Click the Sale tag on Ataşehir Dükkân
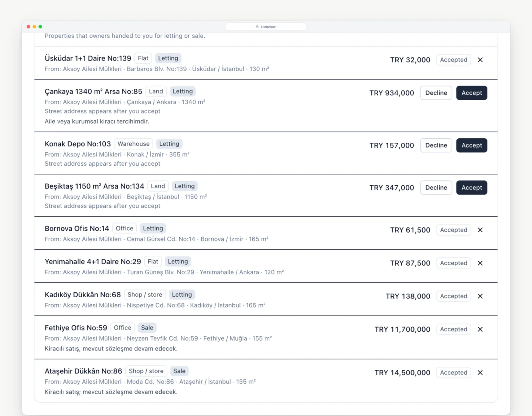 (x=180, y=371)
